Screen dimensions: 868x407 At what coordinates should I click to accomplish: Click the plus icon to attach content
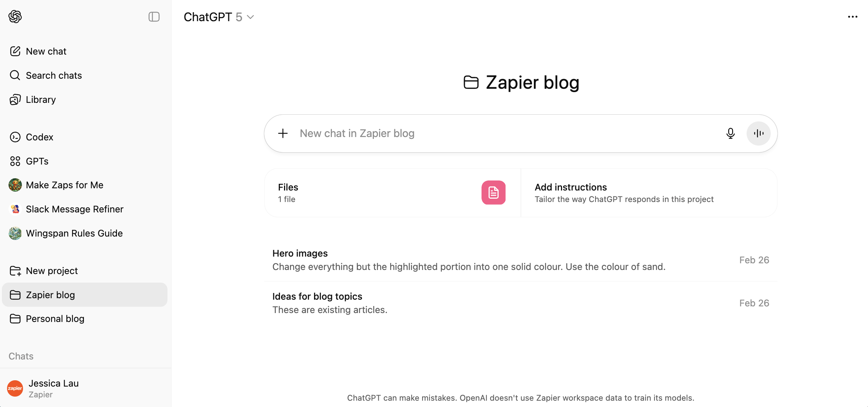pos(283,133)
